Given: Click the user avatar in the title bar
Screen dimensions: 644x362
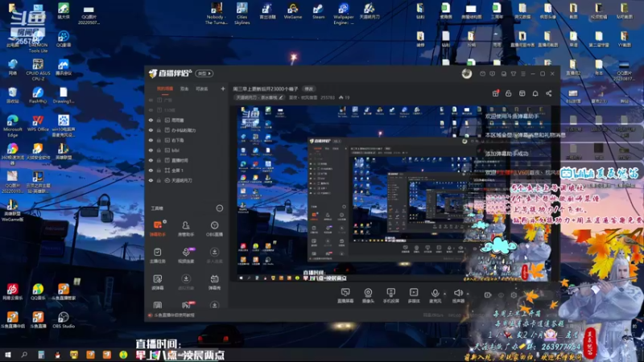Looking at the screenshot, I should coord(467,74).
